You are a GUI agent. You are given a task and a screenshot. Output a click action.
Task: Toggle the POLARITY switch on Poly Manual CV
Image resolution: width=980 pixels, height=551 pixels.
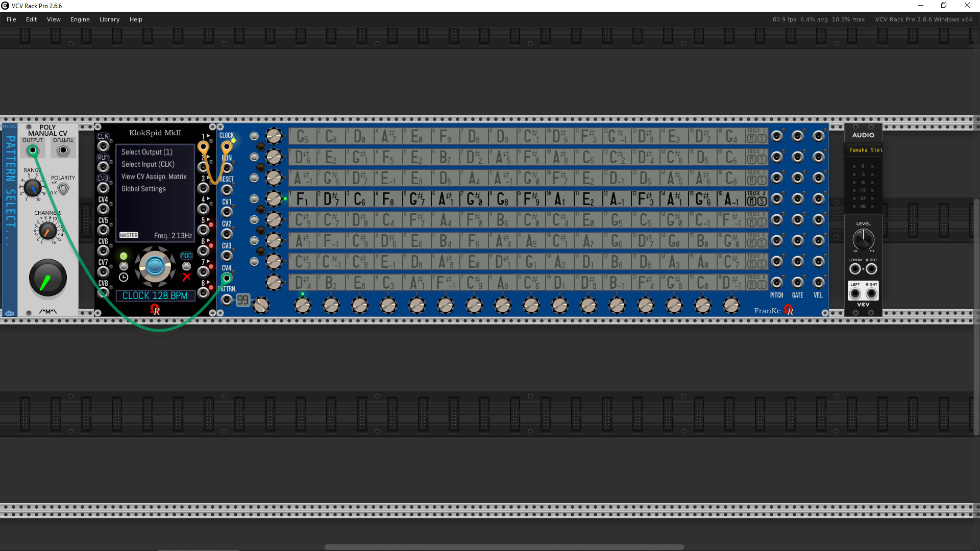pos(63,189)
